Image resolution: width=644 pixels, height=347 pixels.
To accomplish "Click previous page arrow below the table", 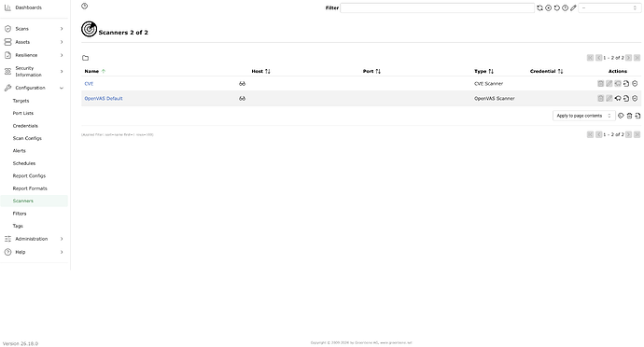I will [599, 134].
